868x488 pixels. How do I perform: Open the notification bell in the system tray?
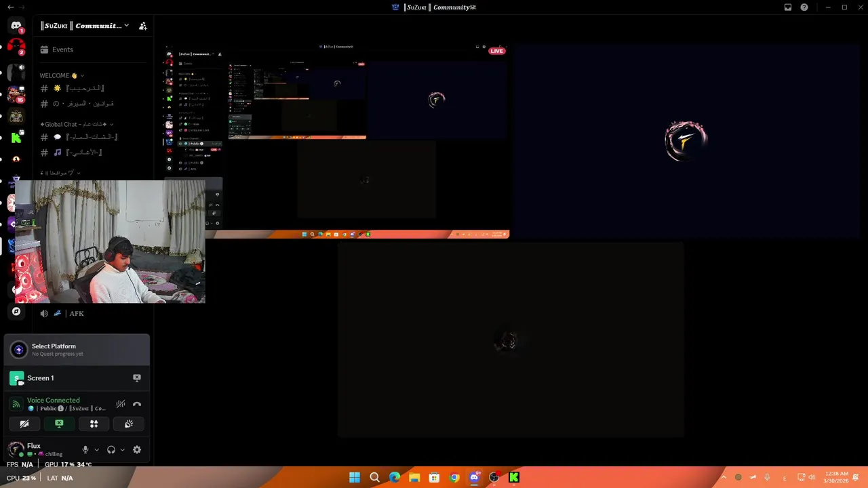856,478
